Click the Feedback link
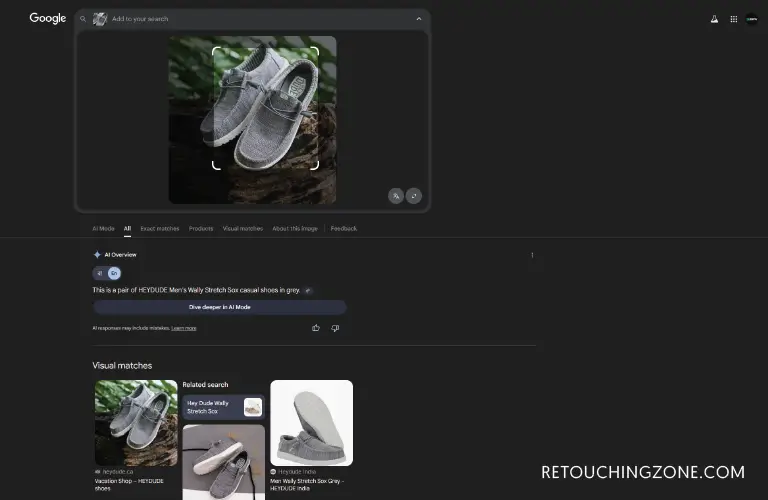This screenshot has width=768, height=500. pyautogui.click(x=344, y=229)
